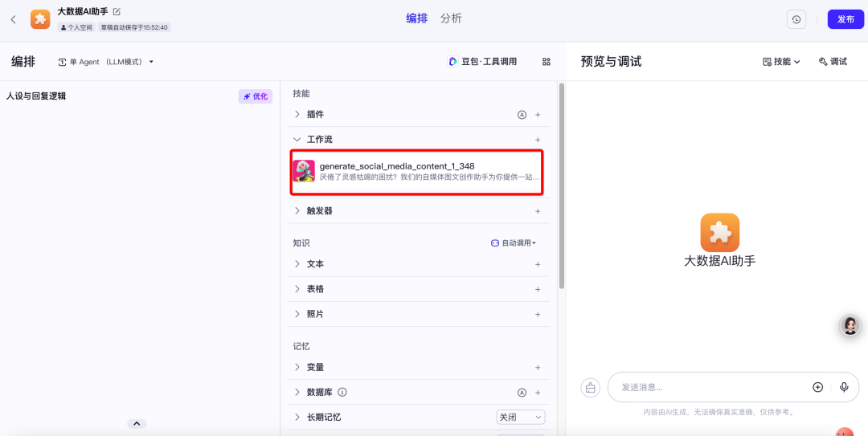Click the 调试 debug button
Viewport: 868px width, 436px height.
833,62
